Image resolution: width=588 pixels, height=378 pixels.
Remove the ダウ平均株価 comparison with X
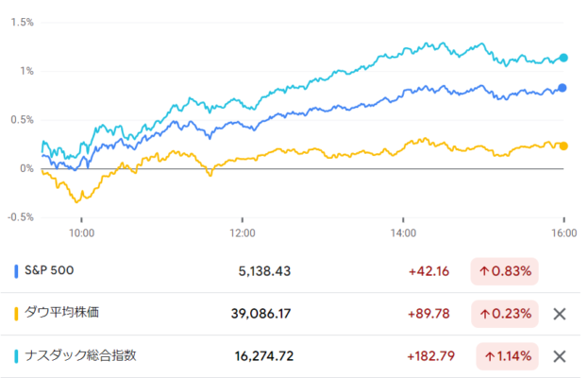click(x=559, y=314)
